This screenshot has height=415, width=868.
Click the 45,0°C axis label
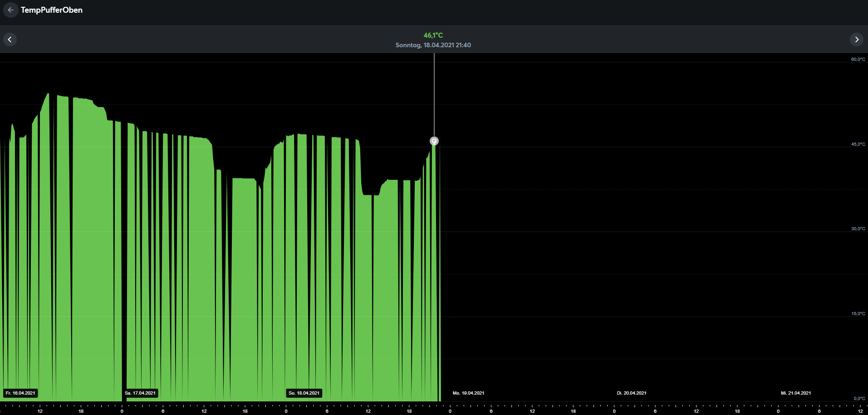pyautogui.click(x=858, y=144)
